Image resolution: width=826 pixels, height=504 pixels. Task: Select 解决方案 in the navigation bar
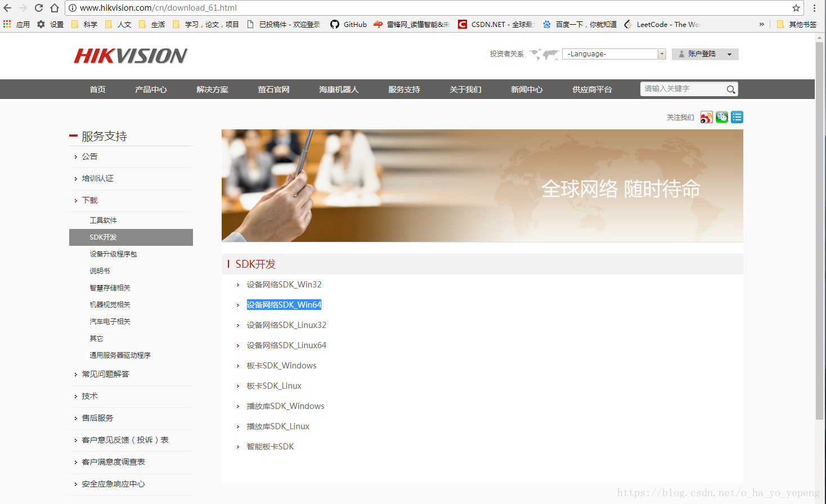tap(212, 89)
